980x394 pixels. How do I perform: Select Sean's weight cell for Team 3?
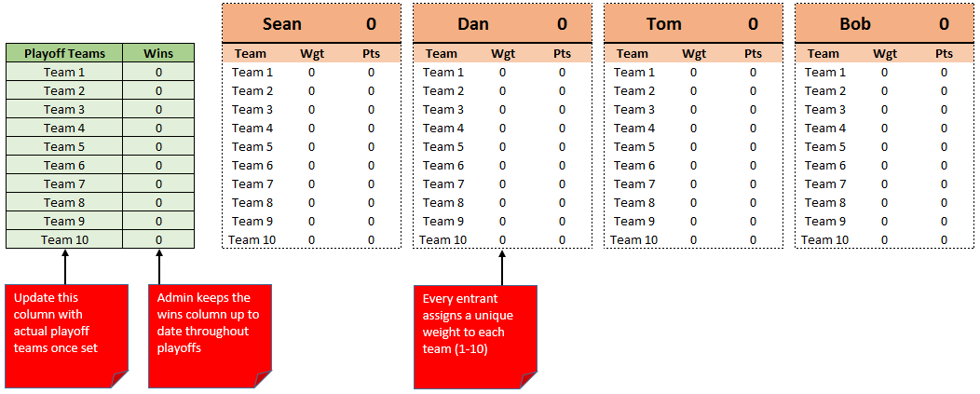tap(311, 109)
